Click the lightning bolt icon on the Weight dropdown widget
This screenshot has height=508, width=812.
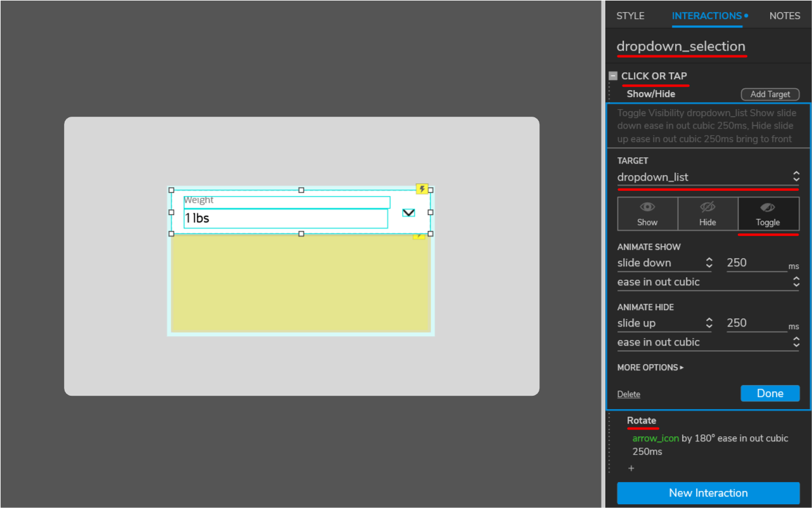(x=421, y=188)
